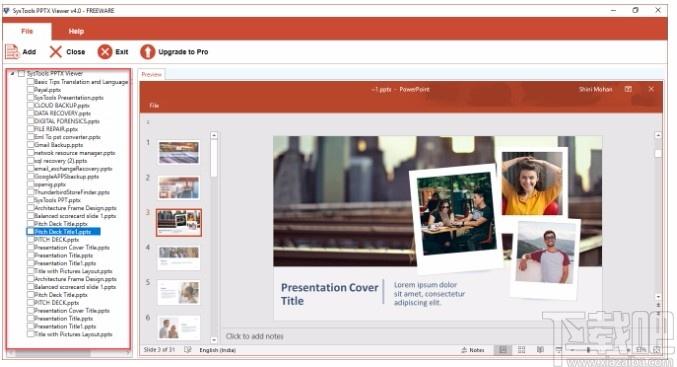Check the Payal.pptx checkbox
The image size is (677, 367).
click(x=30, y=90)
